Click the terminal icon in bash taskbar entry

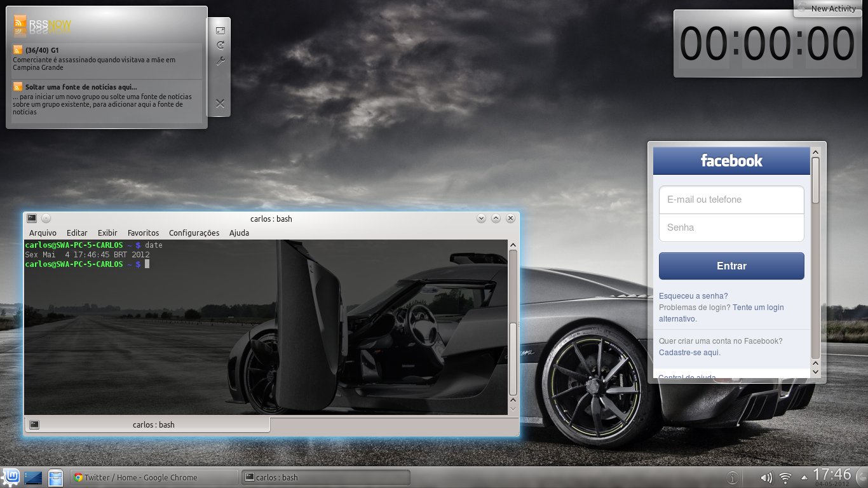[x=250, y=477]
